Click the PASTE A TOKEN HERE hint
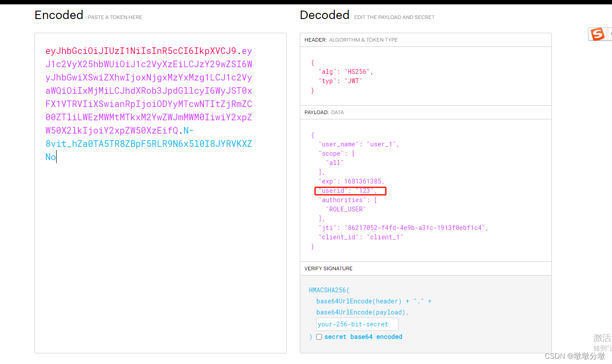Viewport: 612px width, 364px height. click(x=115, y=17)
